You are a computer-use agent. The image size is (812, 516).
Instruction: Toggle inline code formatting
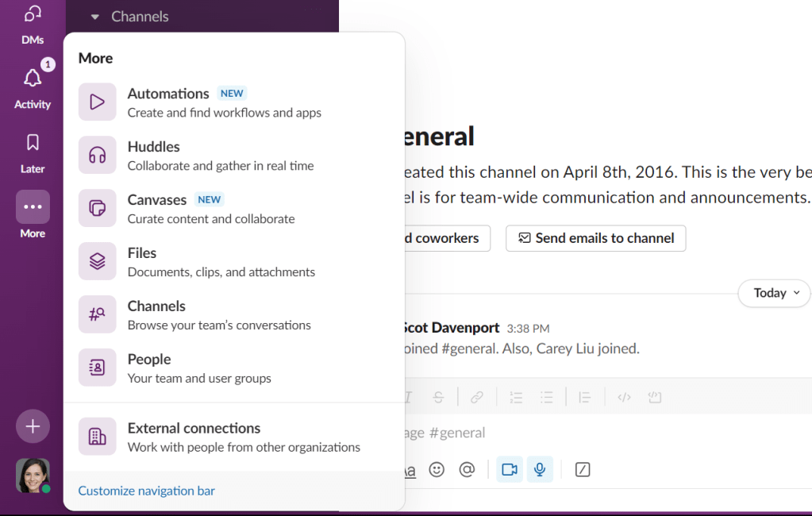coord(624,398)
